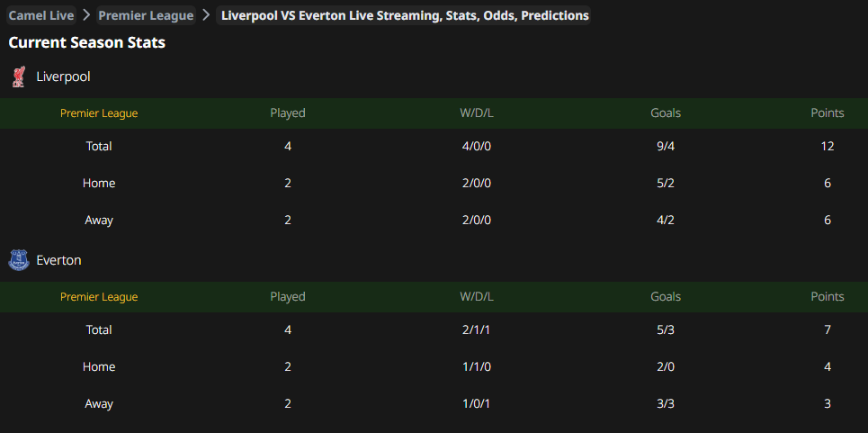Select Premier League header in Everton table
The width and height of the screenshot is (868, 433).
99,297
